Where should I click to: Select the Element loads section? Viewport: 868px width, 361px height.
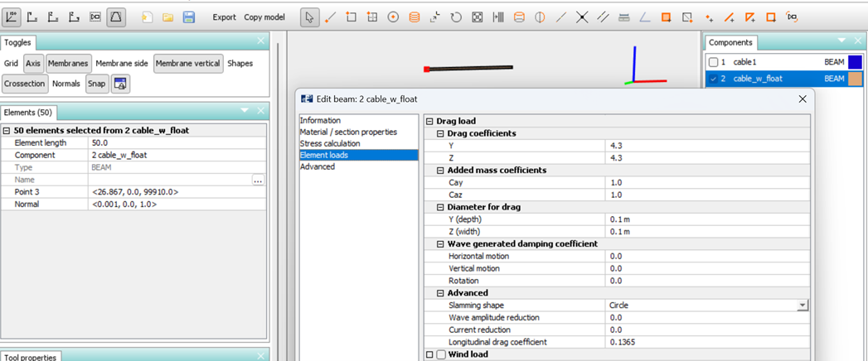click(x=358, y=156)
